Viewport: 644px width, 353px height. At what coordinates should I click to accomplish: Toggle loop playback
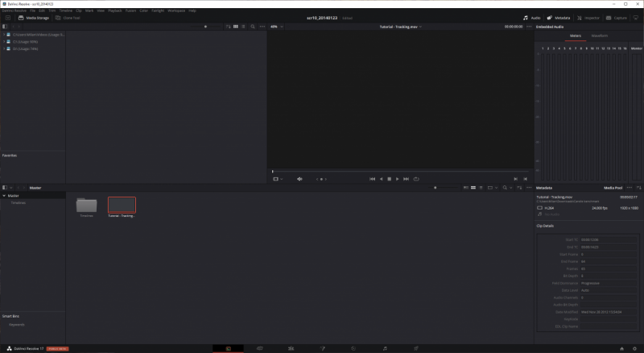(x=416, y=179)
